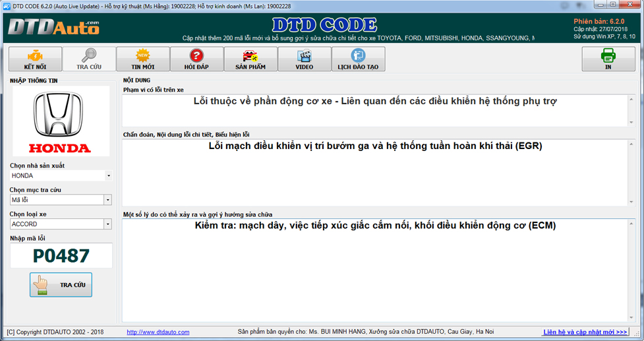Viewport: 644px width, 341px height.
Task: Click 'Sử dụng Win XP, 7, 8, 10' text
Action: pos(604,36)
